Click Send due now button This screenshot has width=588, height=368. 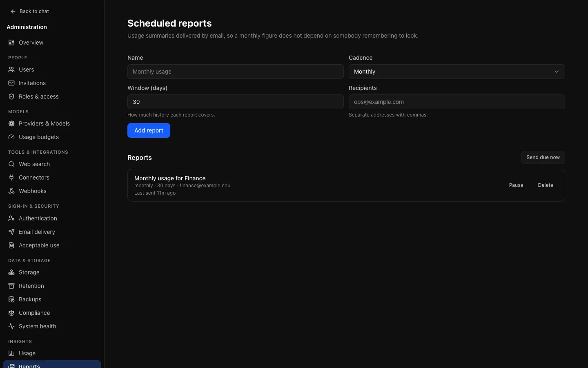coord(543,157)
